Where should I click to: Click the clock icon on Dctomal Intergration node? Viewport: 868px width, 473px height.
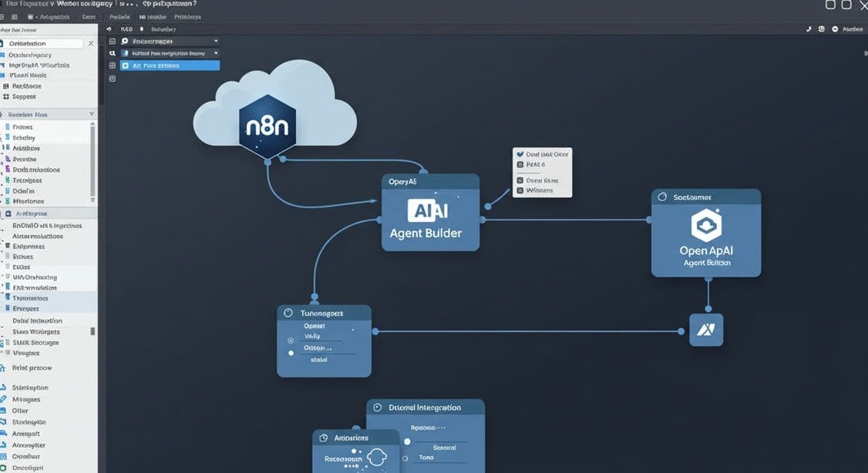[x=378, y=408]
